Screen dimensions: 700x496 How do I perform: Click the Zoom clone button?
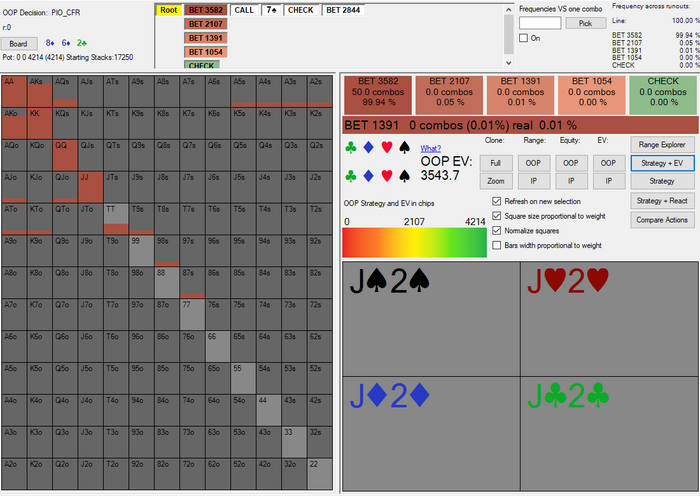[496, 181]
